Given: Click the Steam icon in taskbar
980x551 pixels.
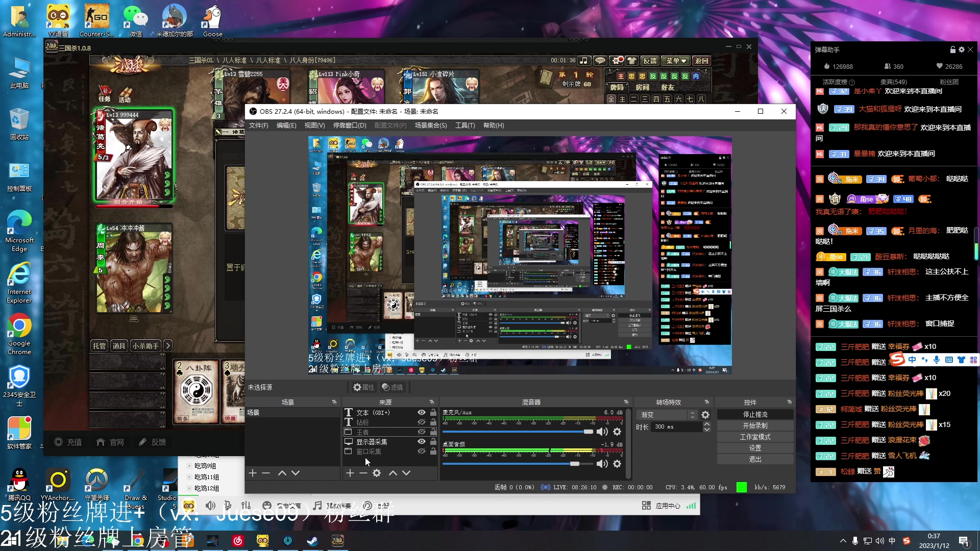Looking at the screenshot, I should tap(312, 541).
